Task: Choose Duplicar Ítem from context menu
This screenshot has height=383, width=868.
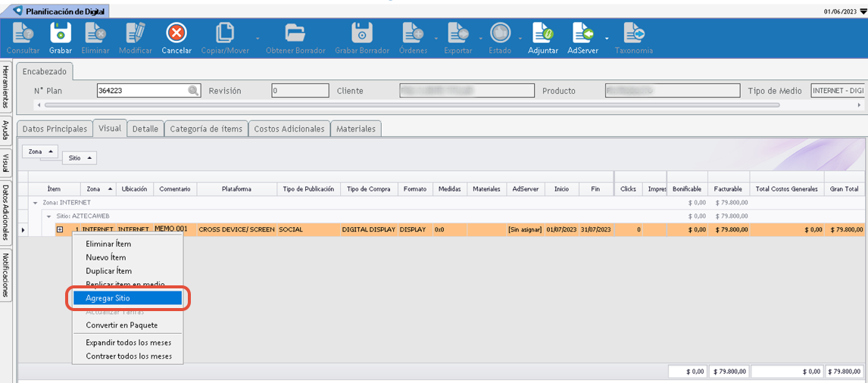Action: (127, 271)
